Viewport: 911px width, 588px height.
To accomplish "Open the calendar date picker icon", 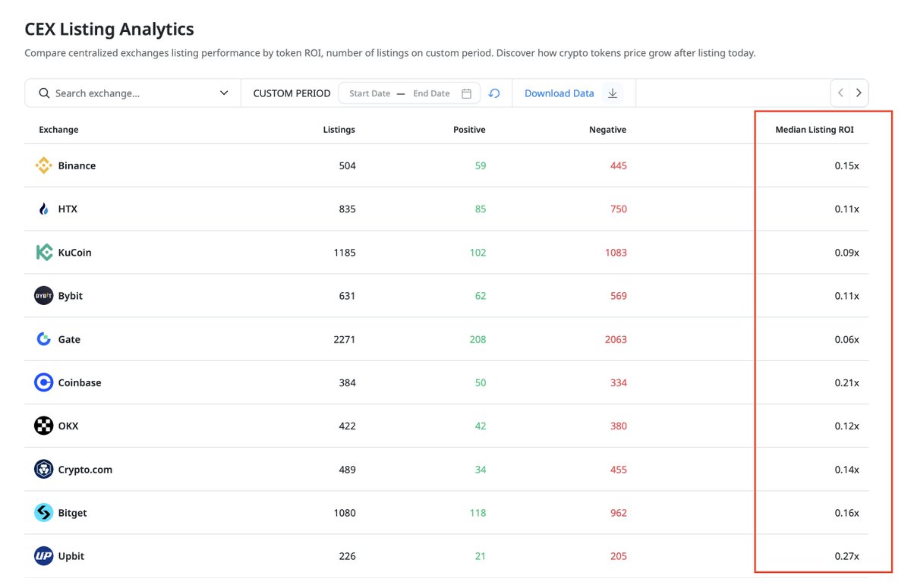I will click(467, 93).
